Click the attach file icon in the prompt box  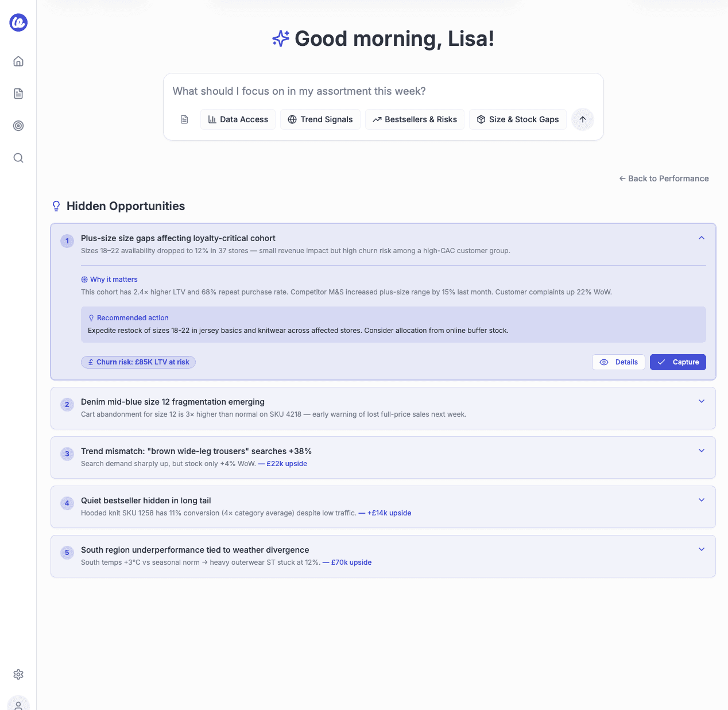click(184, 119)
